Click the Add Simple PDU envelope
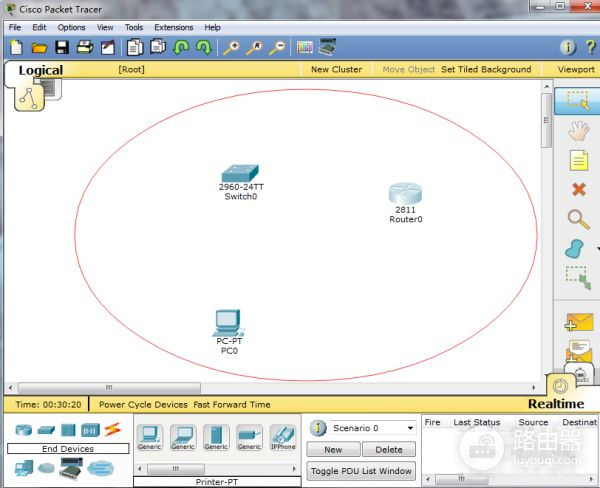Viewport: 600px width, 488px height. pyautogui.click(x=578, y=322)
